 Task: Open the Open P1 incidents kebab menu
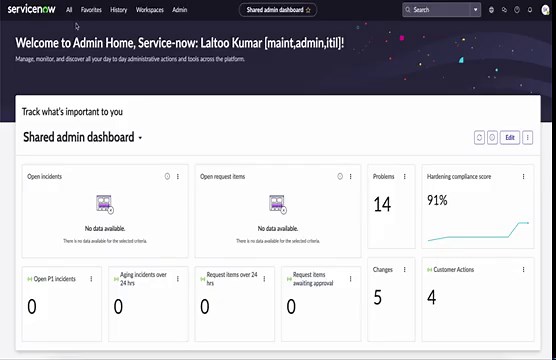(x=91, y=279)
